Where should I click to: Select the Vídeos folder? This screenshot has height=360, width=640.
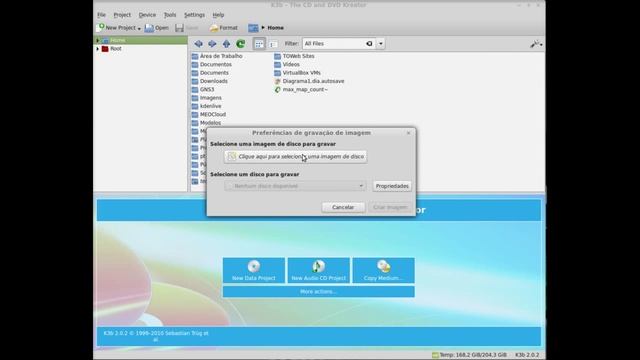287,64
